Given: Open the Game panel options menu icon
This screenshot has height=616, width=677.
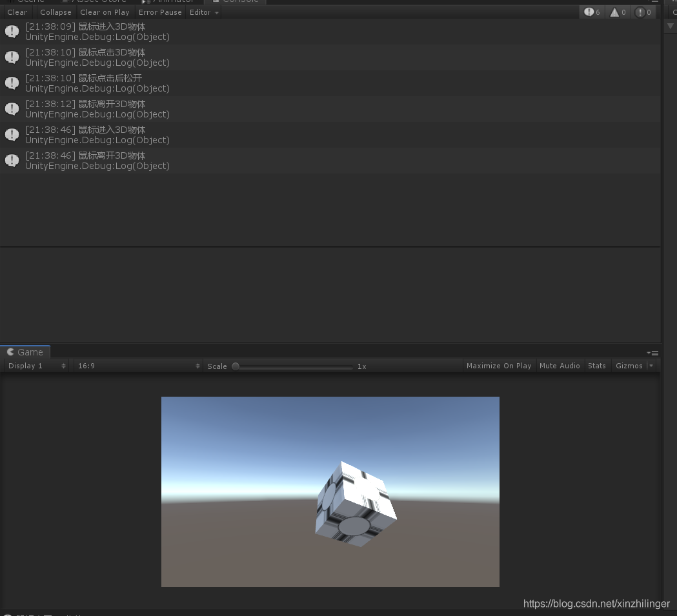Looking at the screenshot, I should click(653, 353).
